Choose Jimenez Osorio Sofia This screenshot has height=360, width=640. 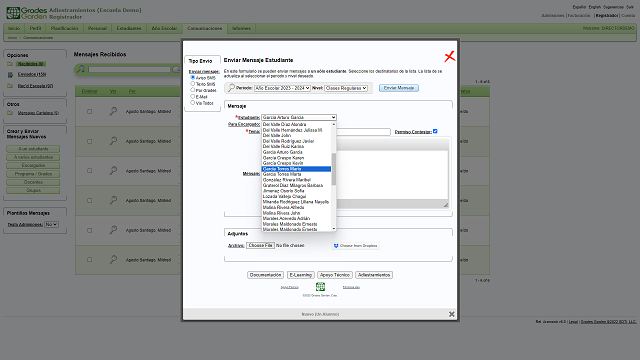click(x=284, y=191)
